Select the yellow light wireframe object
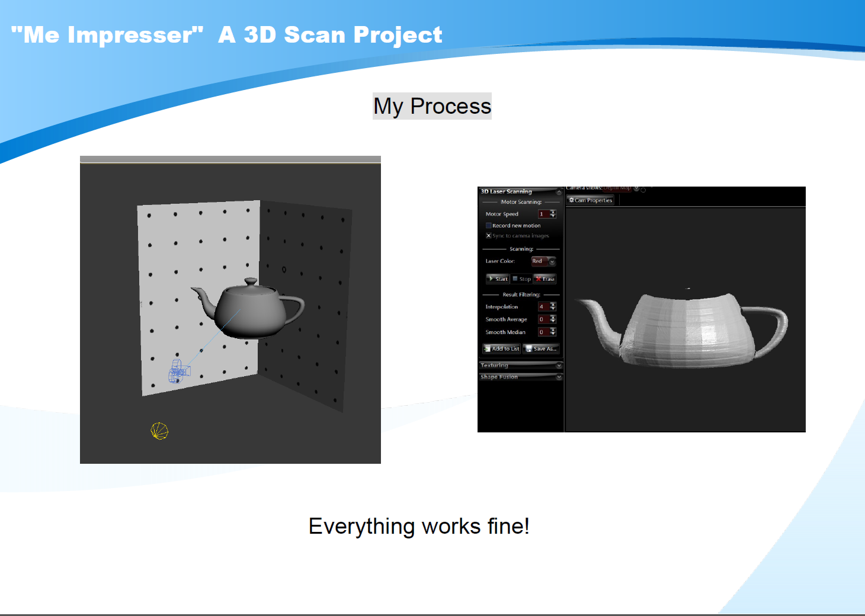Screen dimensions: 865x616 [159, 431]
